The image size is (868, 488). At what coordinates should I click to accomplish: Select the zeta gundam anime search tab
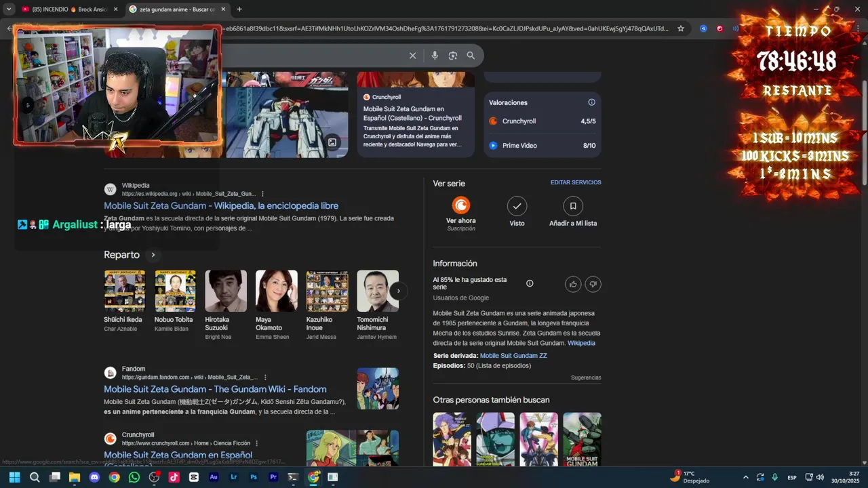[x=176, y=9]
